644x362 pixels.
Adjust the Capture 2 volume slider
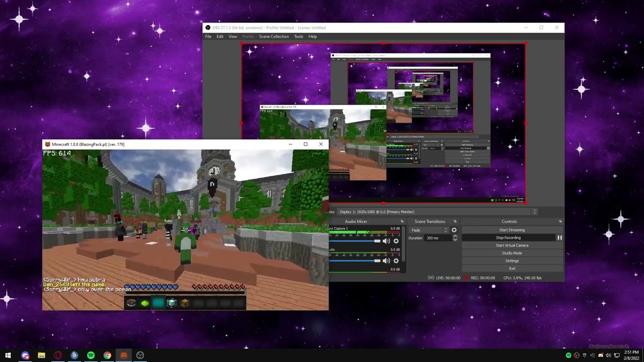click(354, 241)
